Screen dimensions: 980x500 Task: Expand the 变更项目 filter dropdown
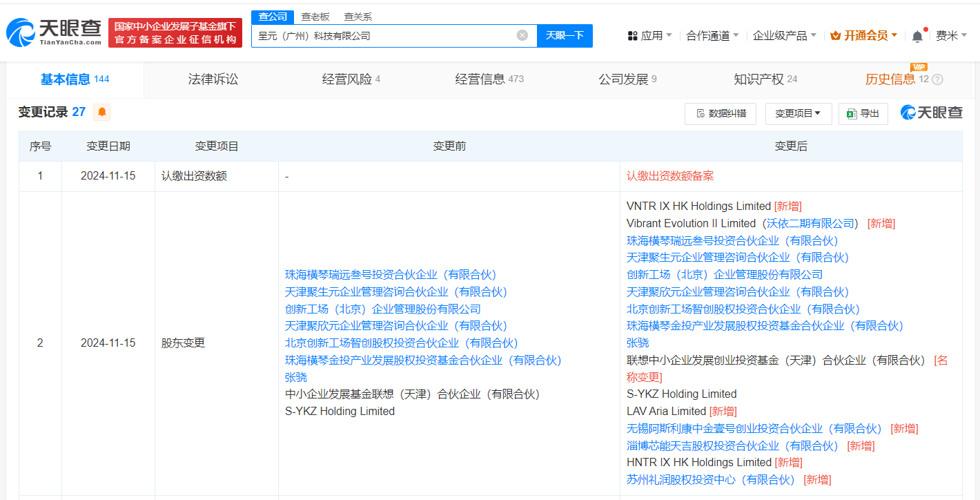[x=798, y=113]
